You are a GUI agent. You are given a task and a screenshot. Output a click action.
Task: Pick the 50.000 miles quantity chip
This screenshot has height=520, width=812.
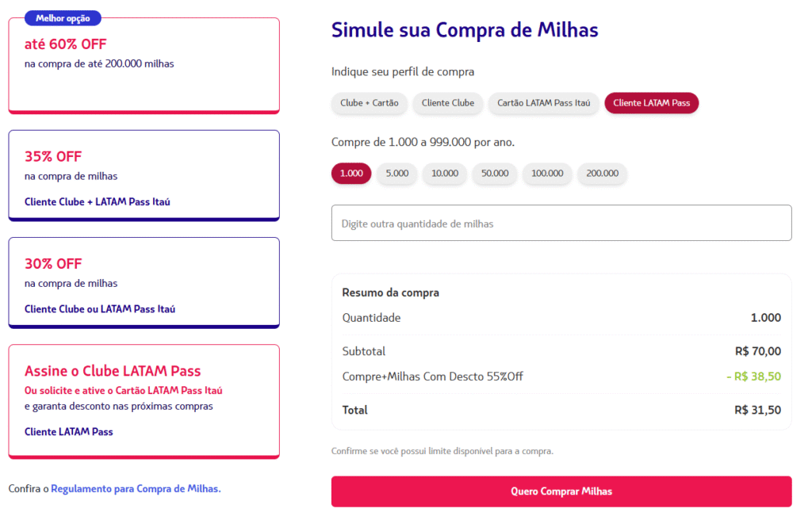pos(495,174)
